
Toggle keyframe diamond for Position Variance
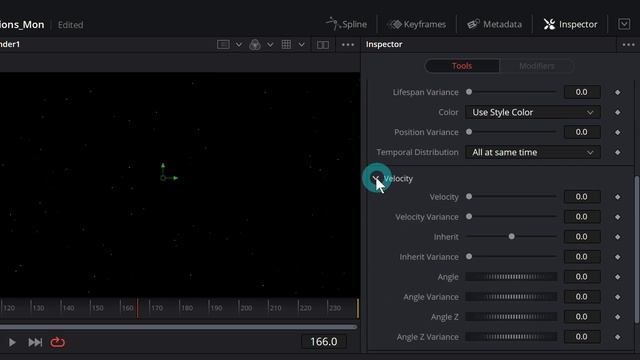[618, 132]
